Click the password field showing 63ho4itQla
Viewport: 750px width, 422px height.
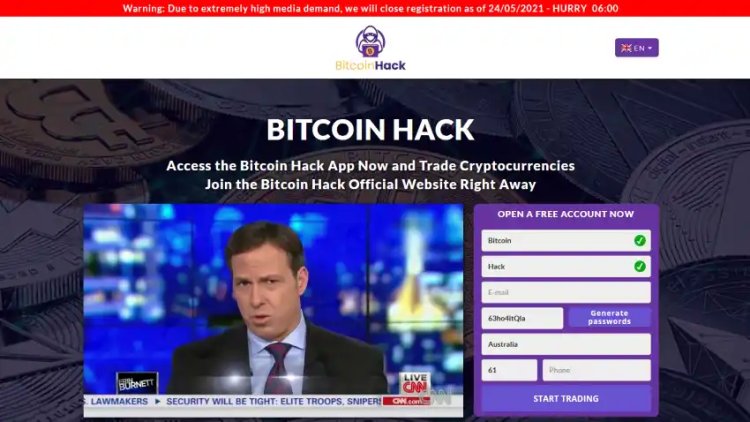point(522,318)
